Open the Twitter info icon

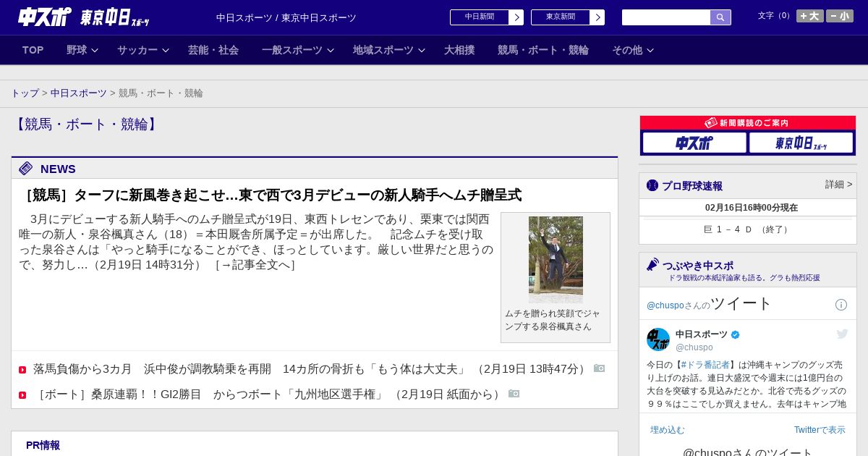[841, 305]
